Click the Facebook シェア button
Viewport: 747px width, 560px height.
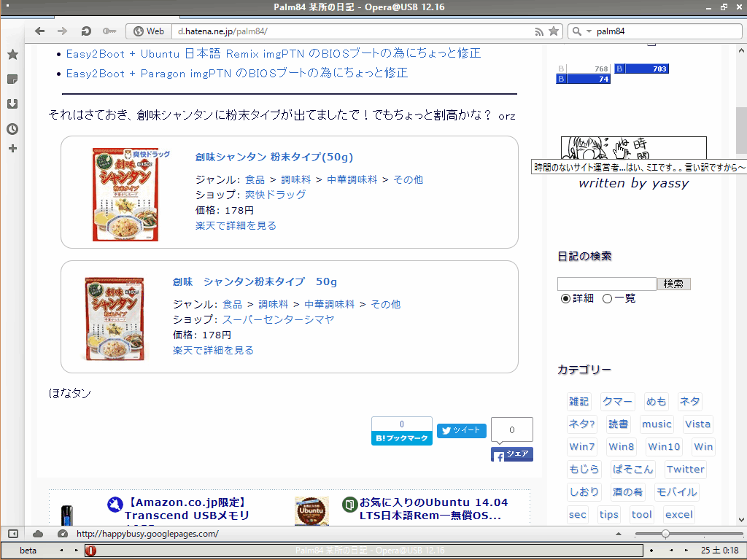coord(511,454)
